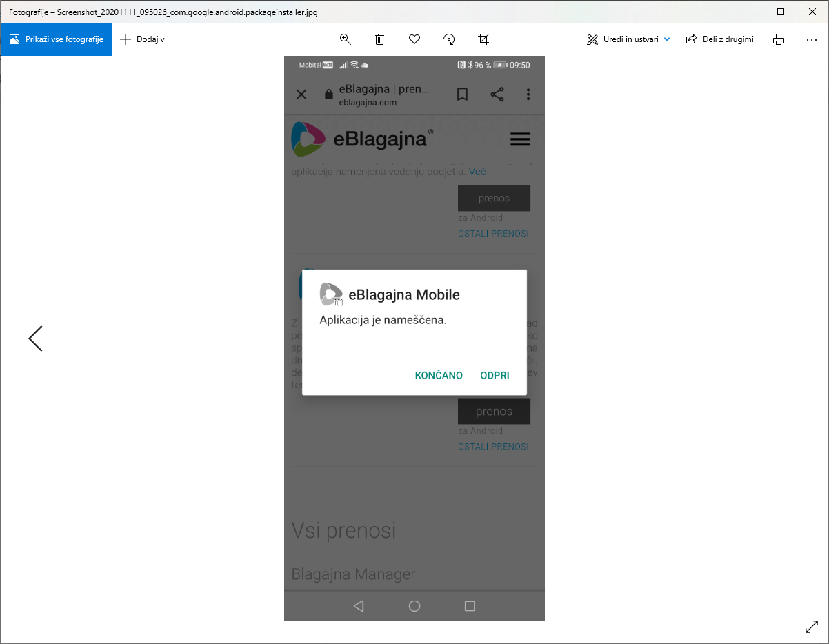Click the eBlagajna Mobile app icon in dialog
Viewport: 829px width, 644px height.
(x=331, y=294)
